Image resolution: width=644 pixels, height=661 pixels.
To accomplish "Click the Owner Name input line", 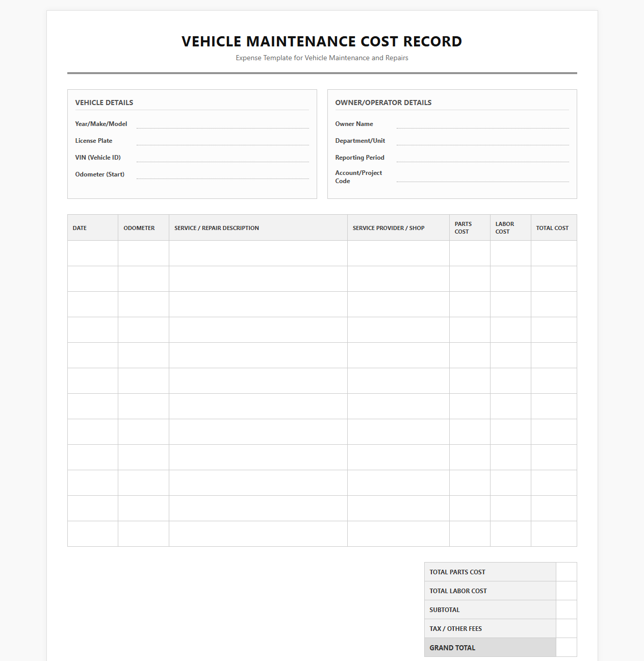I will point(483,124).
